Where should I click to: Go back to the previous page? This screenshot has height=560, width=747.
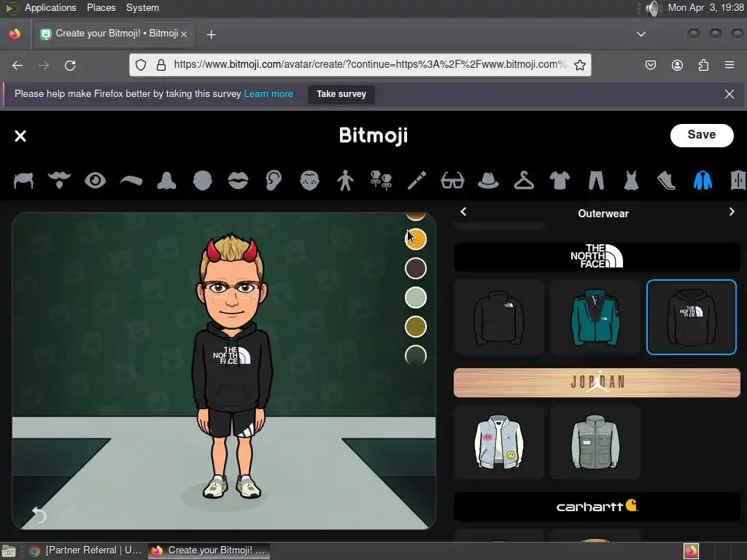(x=18, y=65)
